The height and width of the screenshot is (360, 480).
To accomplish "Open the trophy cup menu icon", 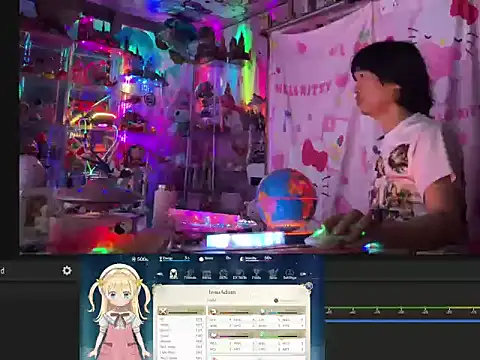I will tap(256, 274).
